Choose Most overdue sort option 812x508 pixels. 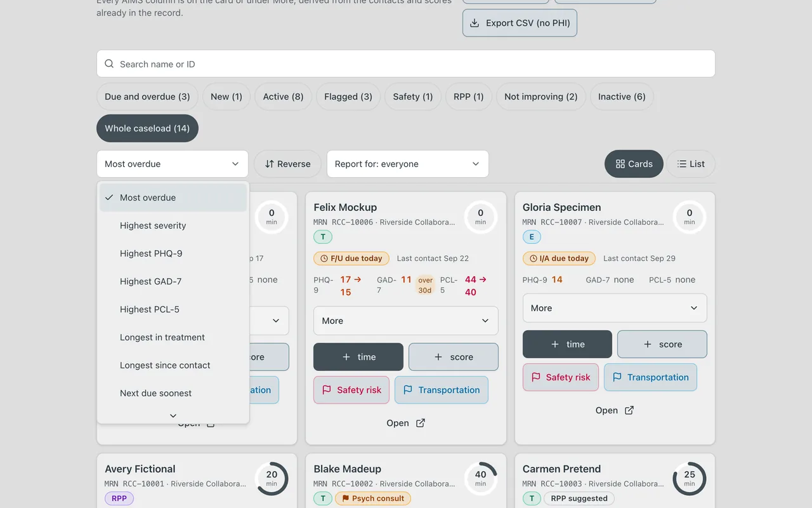point(173,197)
